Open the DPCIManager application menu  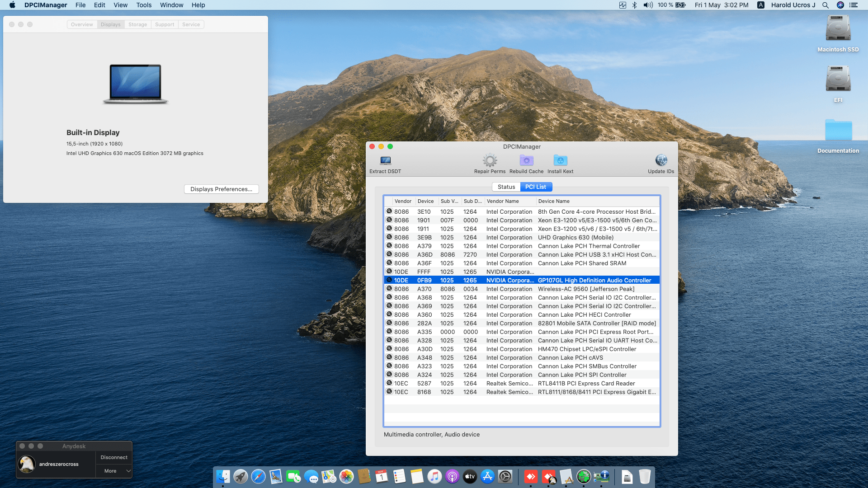pyautogui.click(x=46, y=5)
